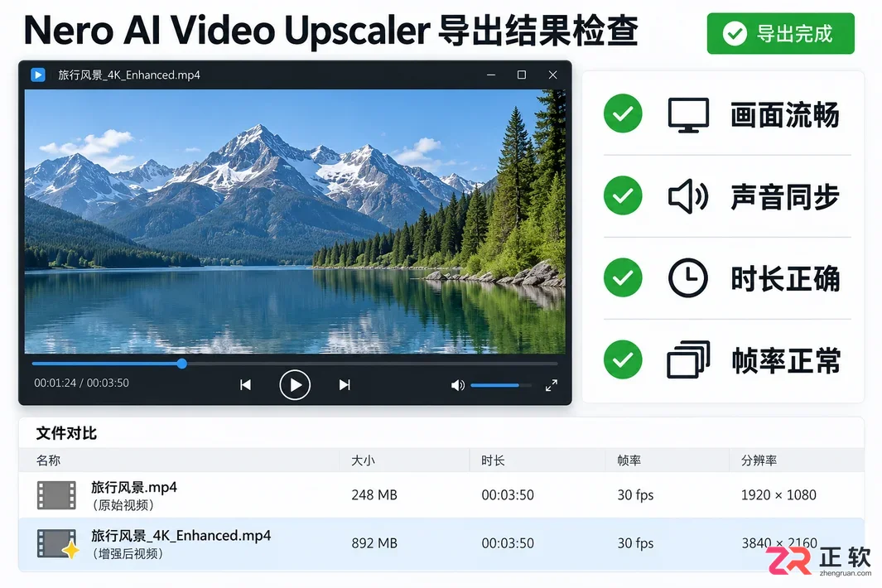Click the green check beside 帧率正常
882x588 pixels.
[623, 359]
